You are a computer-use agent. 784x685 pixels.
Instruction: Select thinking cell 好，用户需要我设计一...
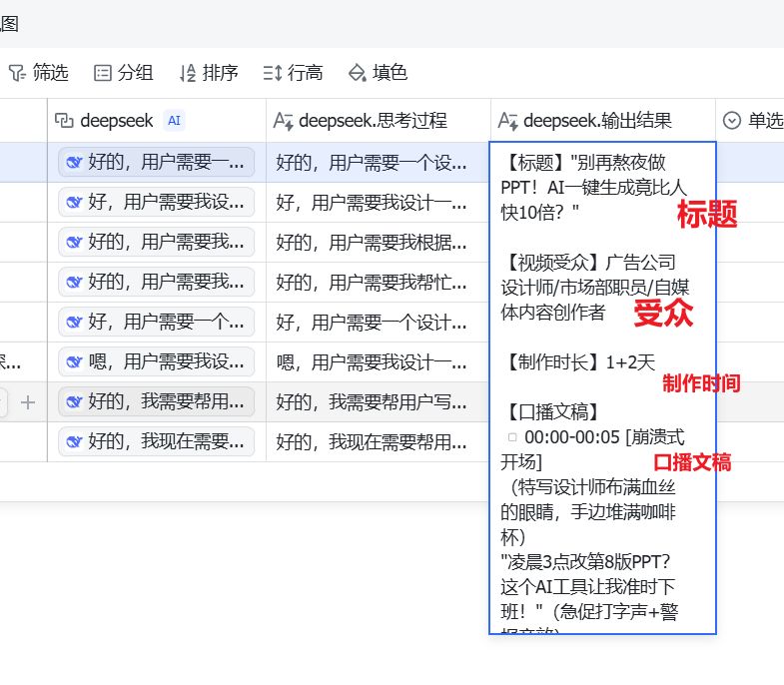click(x=378, y=203)
